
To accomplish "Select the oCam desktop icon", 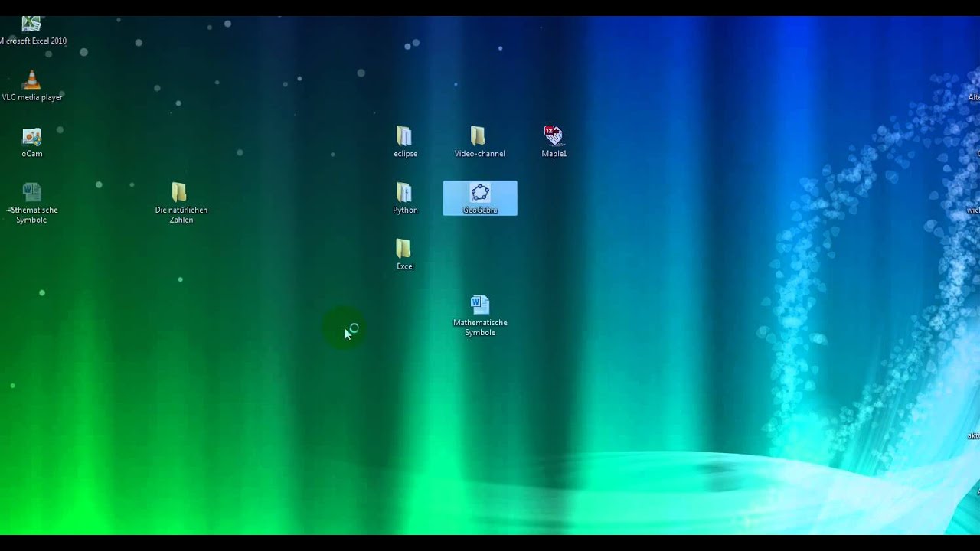I will [32, 142].
